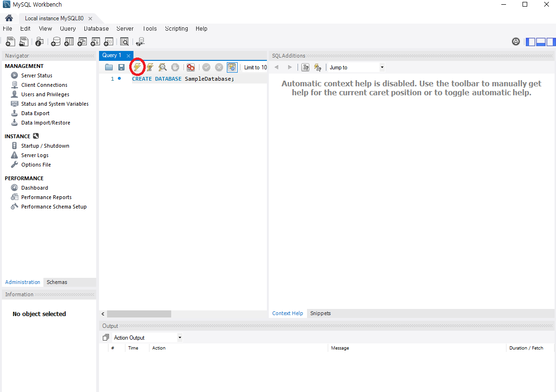Open Status and System Variables
Image resolution: width=556 pixels, height=392 pixels.
coord(55,104)
